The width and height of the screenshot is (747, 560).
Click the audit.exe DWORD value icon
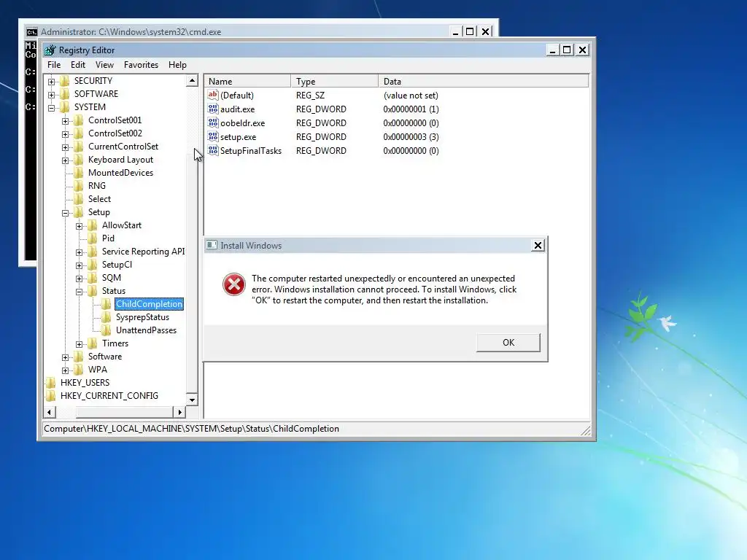click(213, 109)
